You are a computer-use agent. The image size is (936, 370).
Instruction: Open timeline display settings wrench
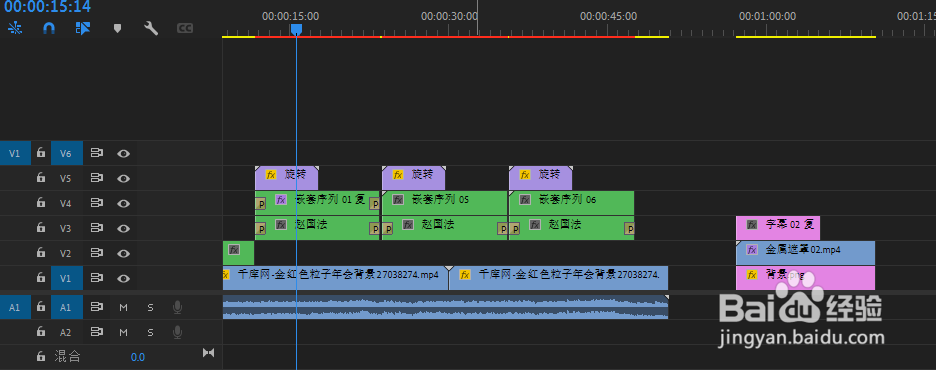tap(151, 28)
